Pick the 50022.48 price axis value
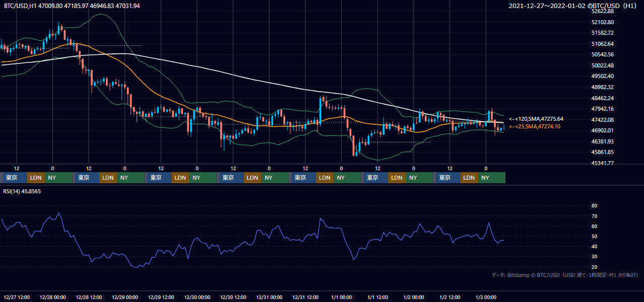 (603, 65)
